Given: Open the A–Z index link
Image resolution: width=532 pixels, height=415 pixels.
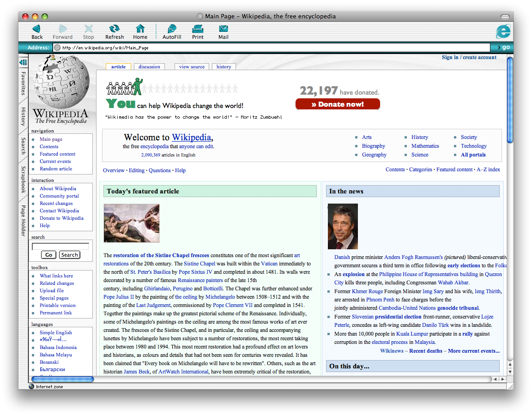Looking at the screenshot, I should pyautogui.click(x=488, y=169).
